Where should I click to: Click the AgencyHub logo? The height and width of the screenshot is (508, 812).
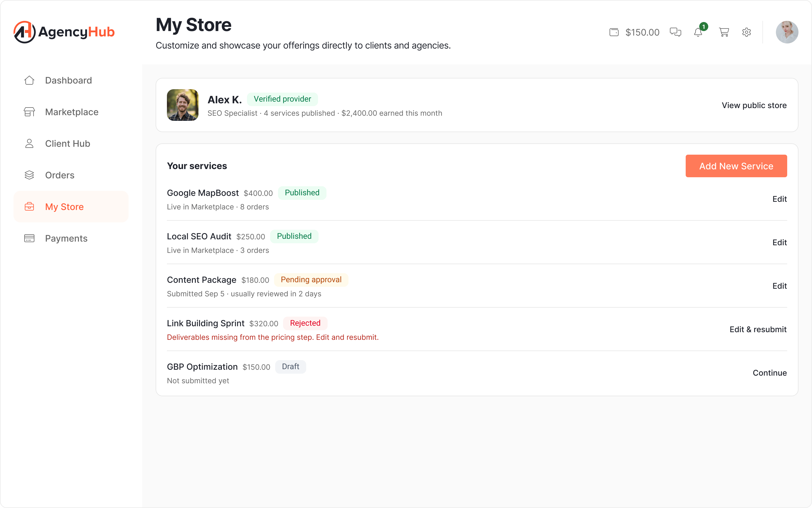(64, 32)
